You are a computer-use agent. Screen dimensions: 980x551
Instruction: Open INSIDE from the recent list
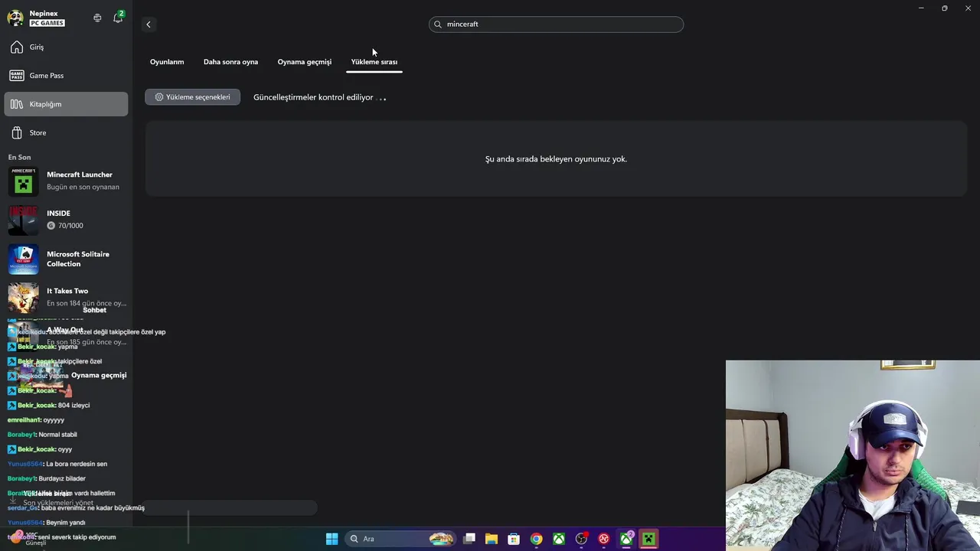66,220
